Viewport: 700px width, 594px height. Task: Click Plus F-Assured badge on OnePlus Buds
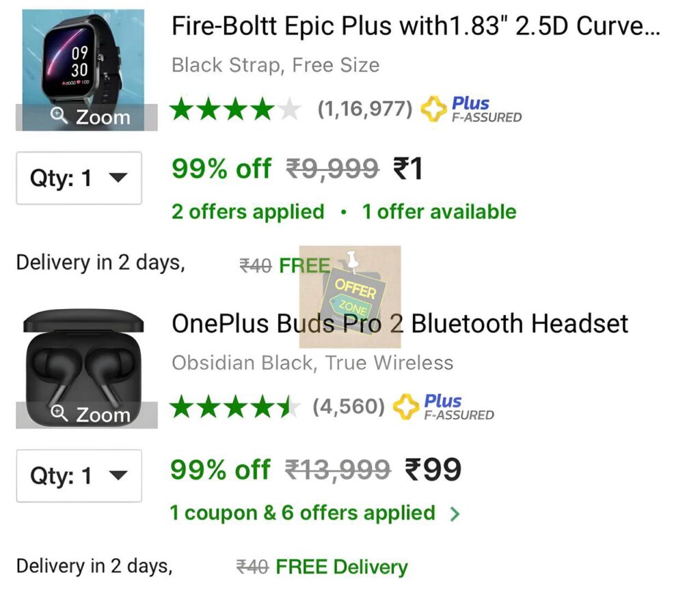click(443, 407)
